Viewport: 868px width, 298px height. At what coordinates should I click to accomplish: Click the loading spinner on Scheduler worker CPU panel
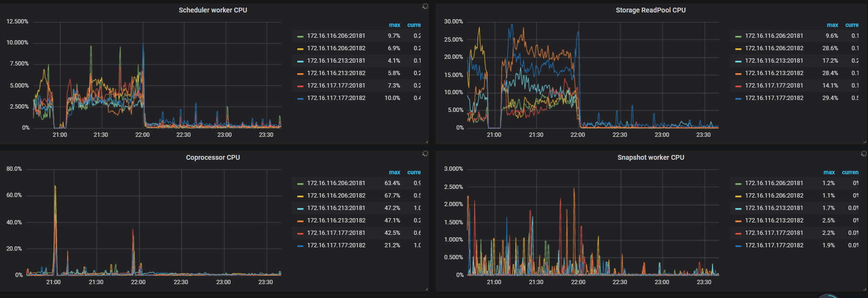[x=425, y=6]
